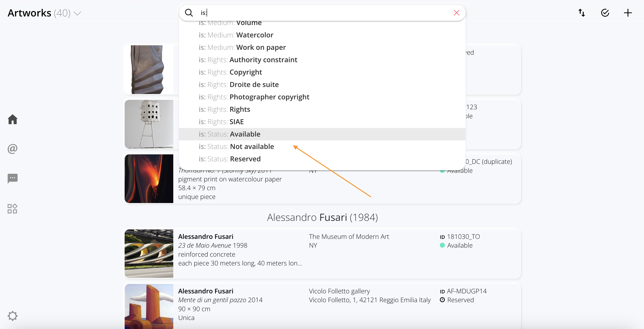Click the Alessandro Fusari (1984) group heading
Screen dimensions: 644x329
(x=322, y=217)
